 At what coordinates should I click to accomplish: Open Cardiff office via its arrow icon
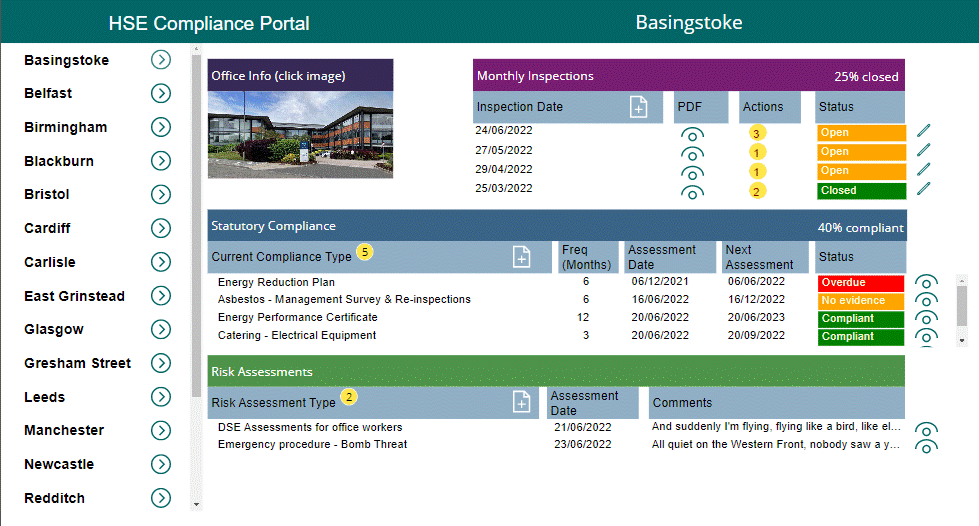click(161, 229)
